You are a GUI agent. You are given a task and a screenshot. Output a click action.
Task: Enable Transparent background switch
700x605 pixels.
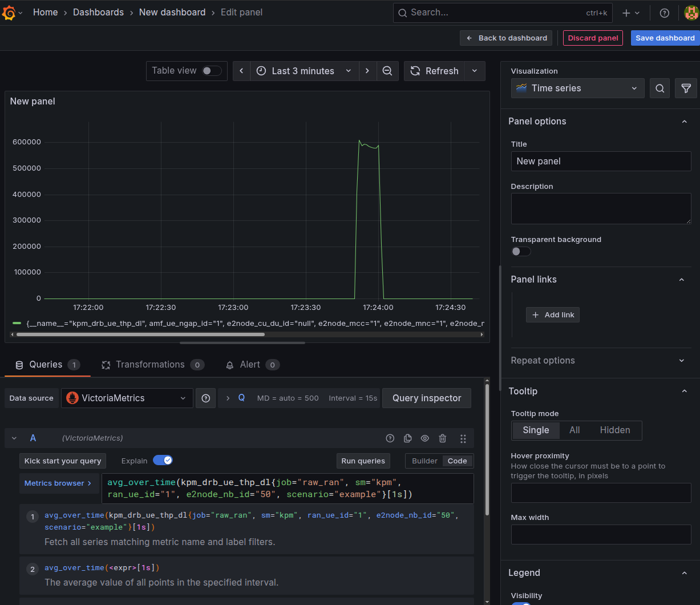[x=521, y=252]
